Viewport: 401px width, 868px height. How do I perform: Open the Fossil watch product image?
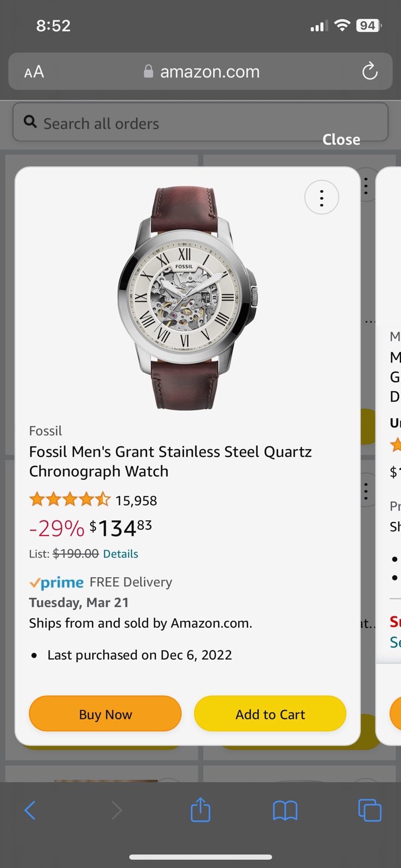coord(187,298)
